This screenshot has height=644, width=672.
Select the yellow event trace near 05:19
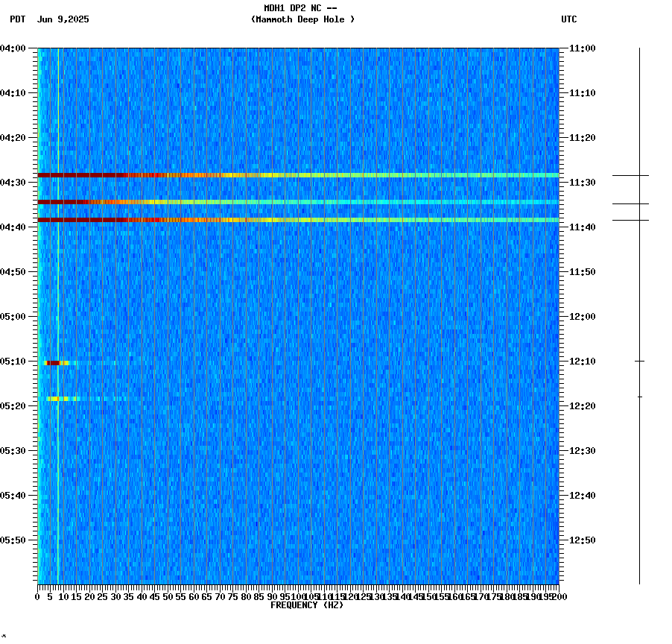click(56, 400)
